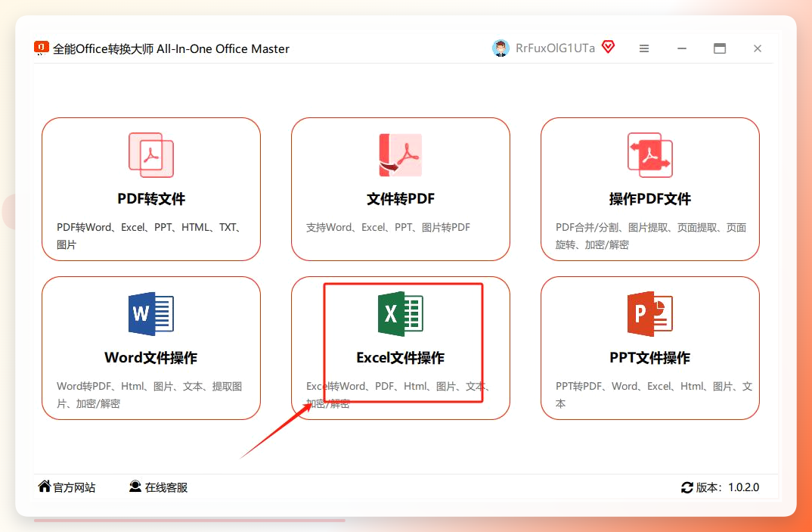
Task: Click description 'Word转PDF、Html、图片、文本...'
Action: point(150,394)
